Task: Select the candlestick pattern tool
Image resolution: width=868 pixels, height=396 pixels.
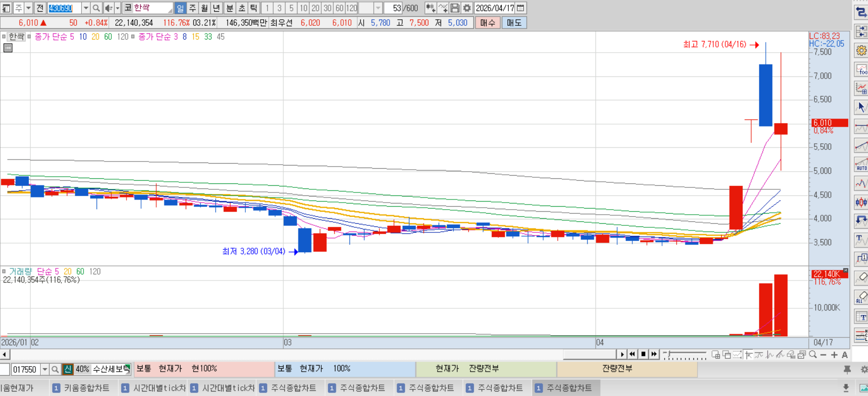Action: point(861,202)
